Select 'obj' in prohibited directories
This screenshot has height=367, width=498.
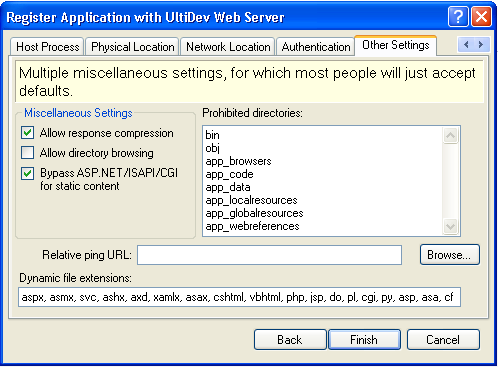coord(212,148)
